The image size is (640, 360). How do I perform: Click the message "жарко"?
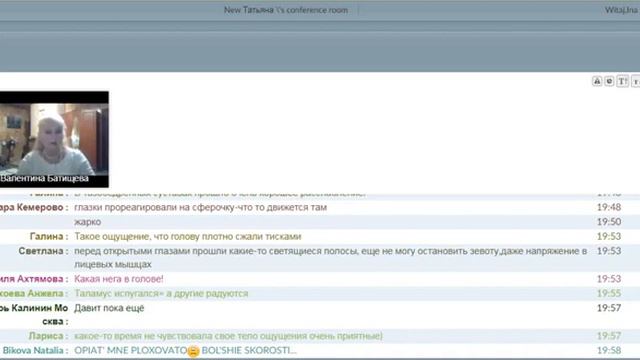tap(87, 222)
